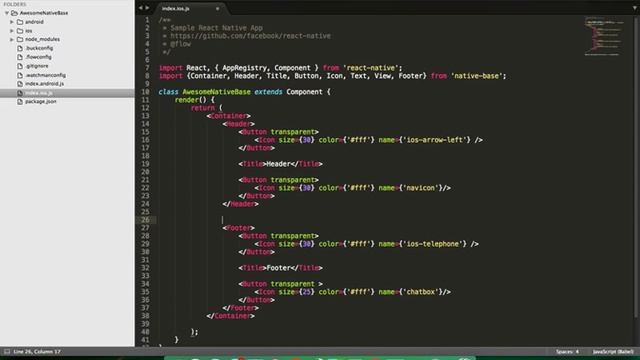Click the minimap code overview
640x360 pixels.
(604, 36)
